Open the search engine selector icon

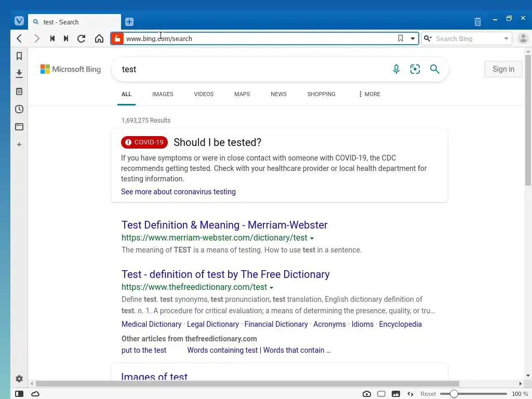[428, 38]
